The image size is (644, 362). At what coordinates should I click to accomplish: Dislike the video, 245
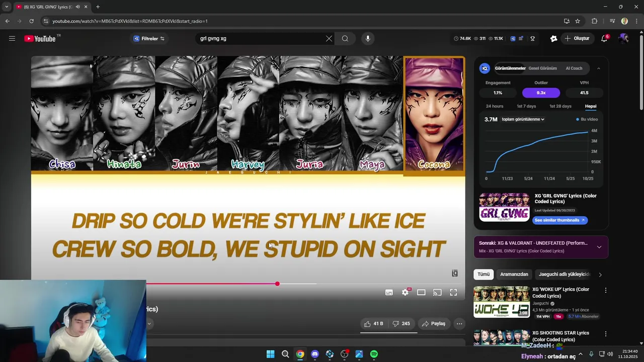401,324
